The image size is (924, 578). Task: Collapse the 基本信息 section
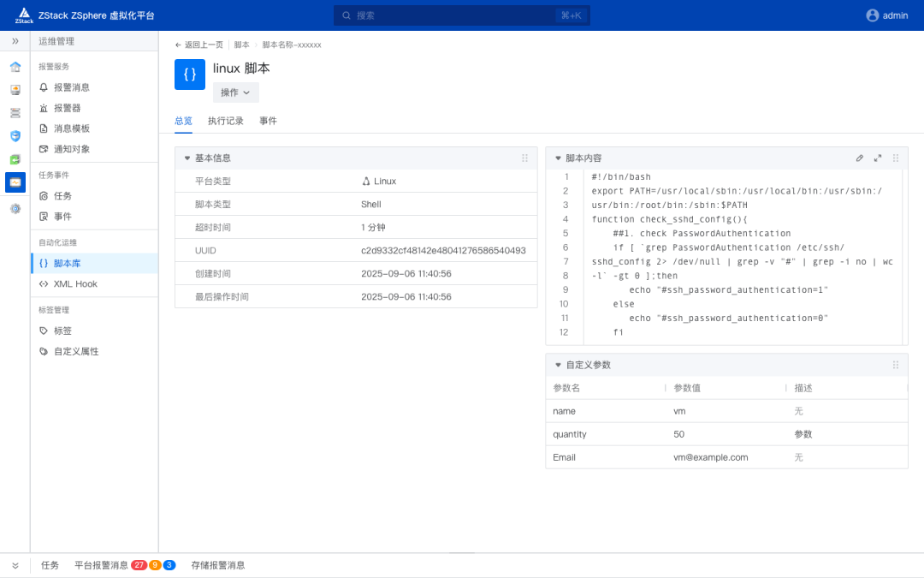click(187, 158)
